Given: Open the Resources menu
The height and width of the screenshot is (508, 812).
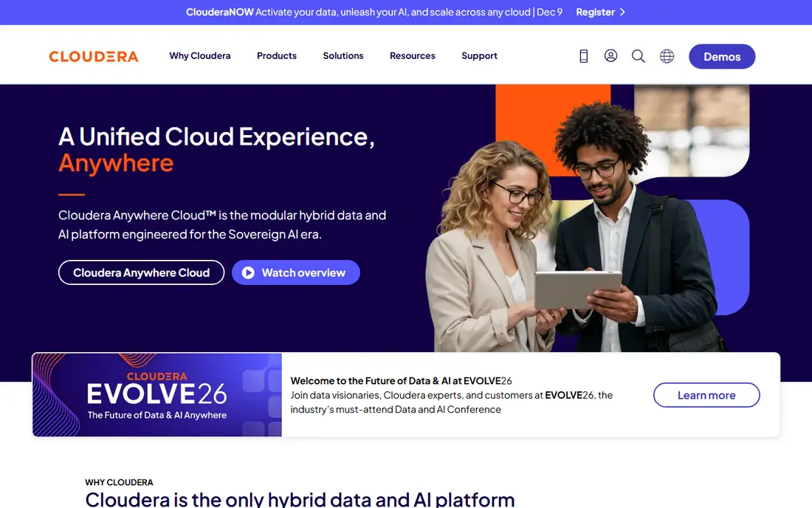Looking at the screenshot, I should (412, 55).
